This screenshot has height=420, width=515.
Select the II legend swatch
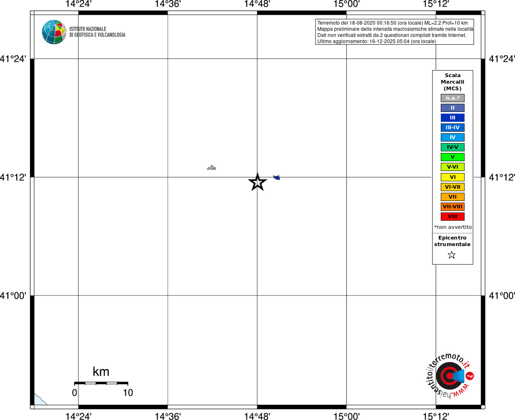[x=453, y=108]
